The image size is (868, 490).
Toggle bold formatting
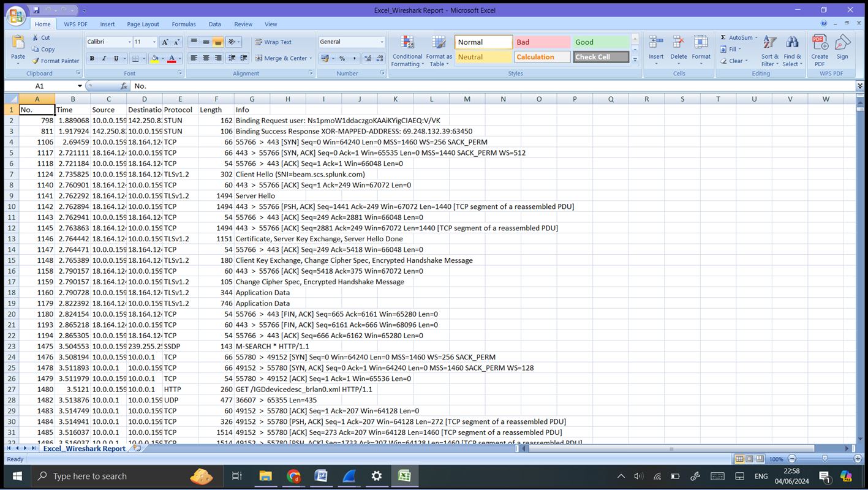(x=91, y=58)
